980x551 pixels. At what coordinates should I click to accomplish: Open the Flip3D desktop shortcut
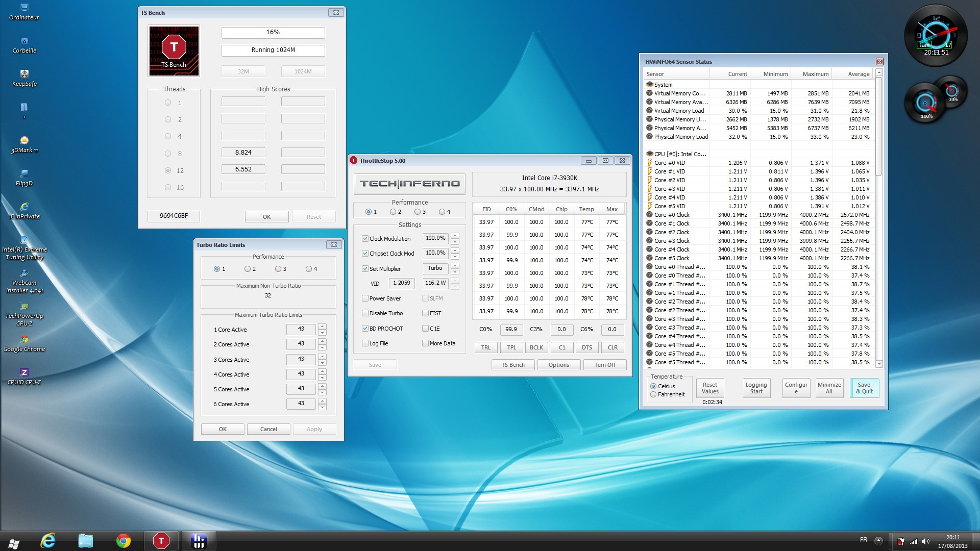tap(24, 178)
